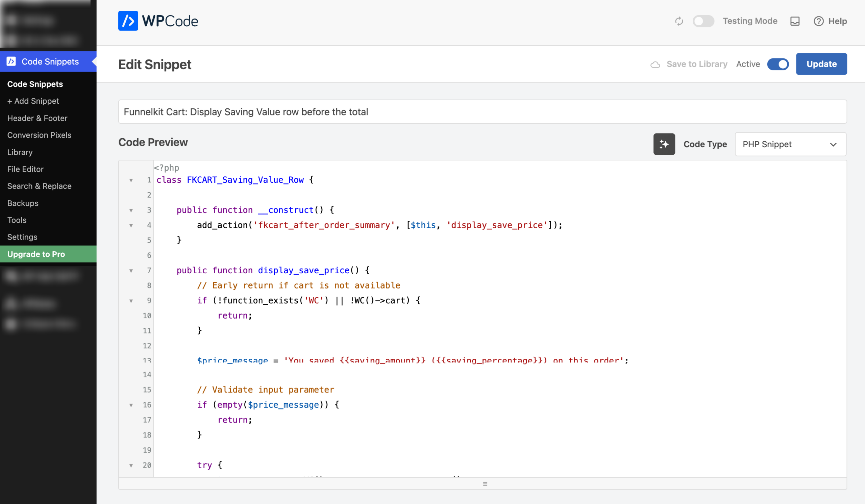
Task: Open Upgrade to Pro
Action: click(x=36, y=254)
